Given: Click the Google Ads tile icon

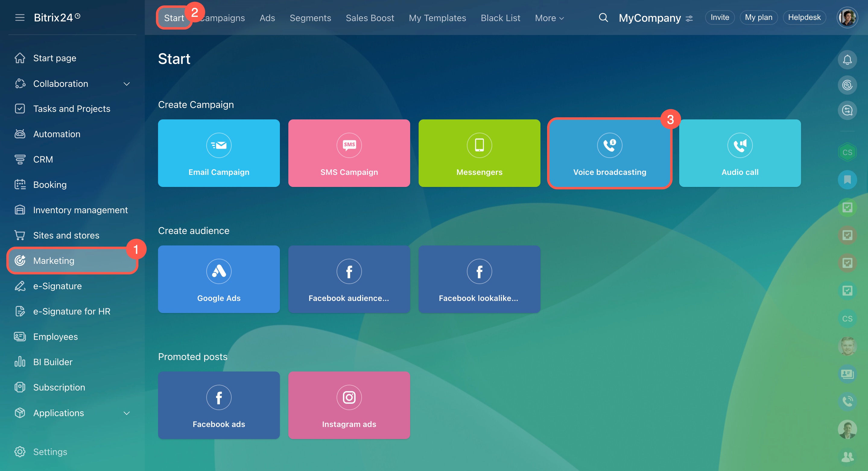Looking at the screenshot, I should click(x=219, y=271).
